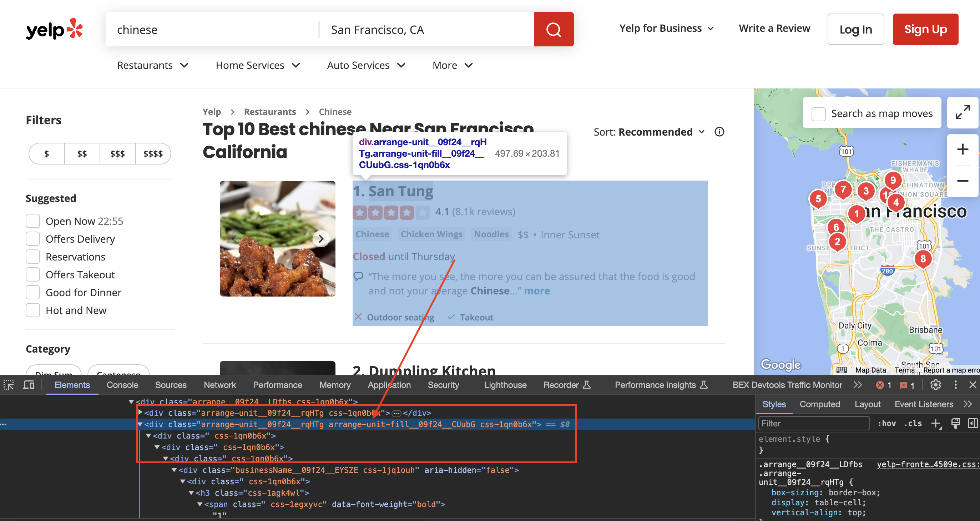Select map pin number 9
The height and width of the screenshot is (521, 980).
pyautogui.click(x=893, y=181)
